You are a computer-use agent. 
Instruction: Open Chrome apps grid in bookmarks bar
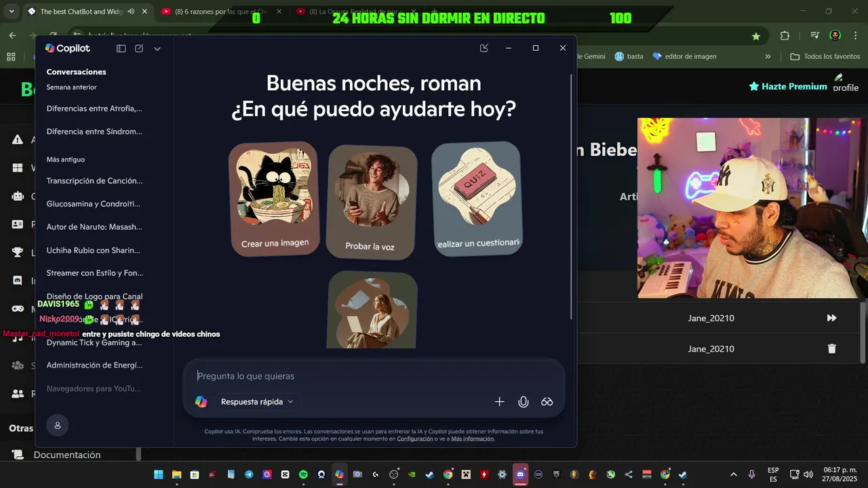click(11, 56)
